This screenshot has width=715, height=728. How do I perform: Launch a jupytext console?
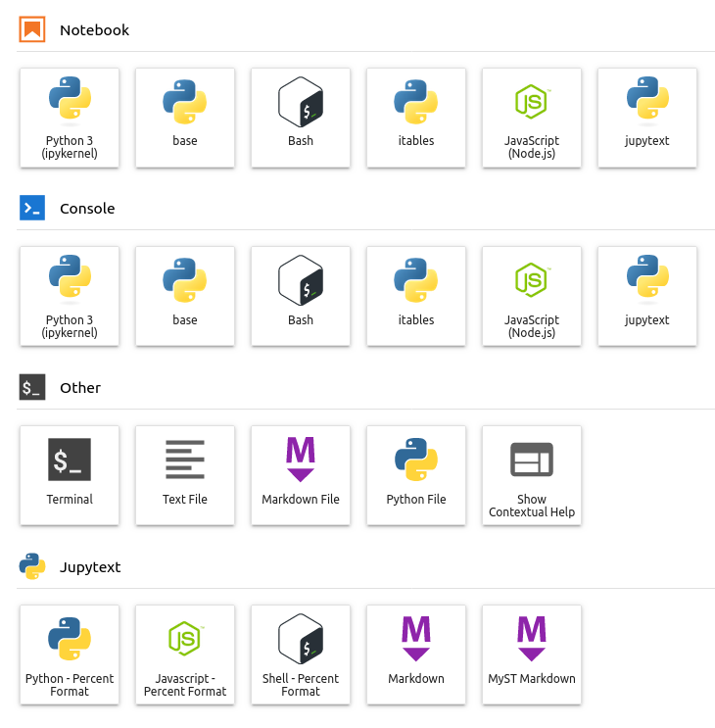tap(646, 296)
